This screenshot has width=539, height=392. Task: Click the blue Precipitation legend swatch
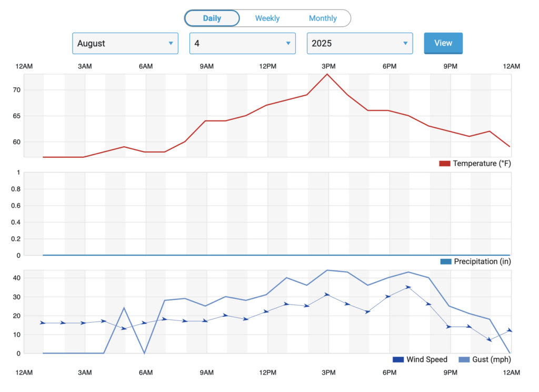[446, 262]
